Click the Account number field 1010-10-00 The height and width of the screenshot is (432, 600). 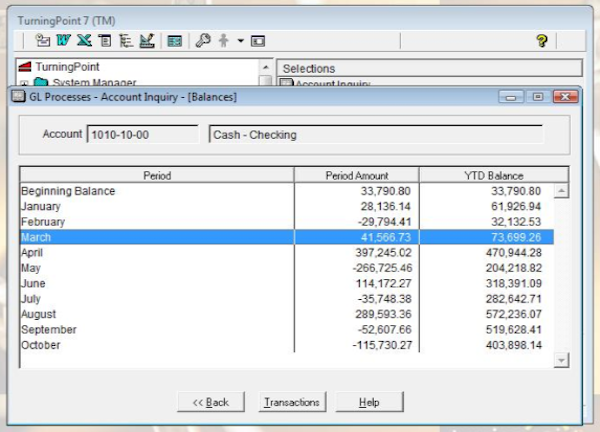tap(143, 134)
